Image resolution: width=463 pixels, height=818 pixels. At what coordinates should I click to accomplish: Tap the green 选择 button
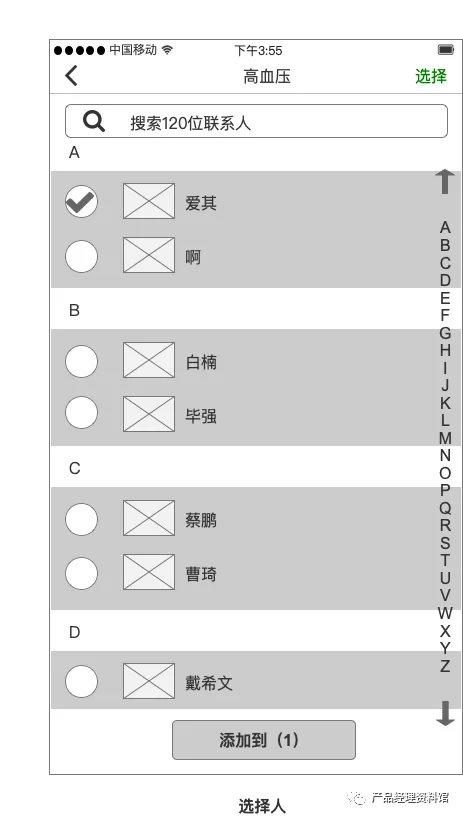pyautogui.click(x=431, y=76)
